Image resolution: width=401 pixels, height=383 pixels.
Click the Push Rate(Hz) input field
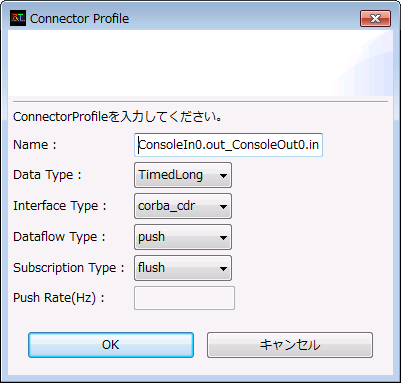click(184, 298)
